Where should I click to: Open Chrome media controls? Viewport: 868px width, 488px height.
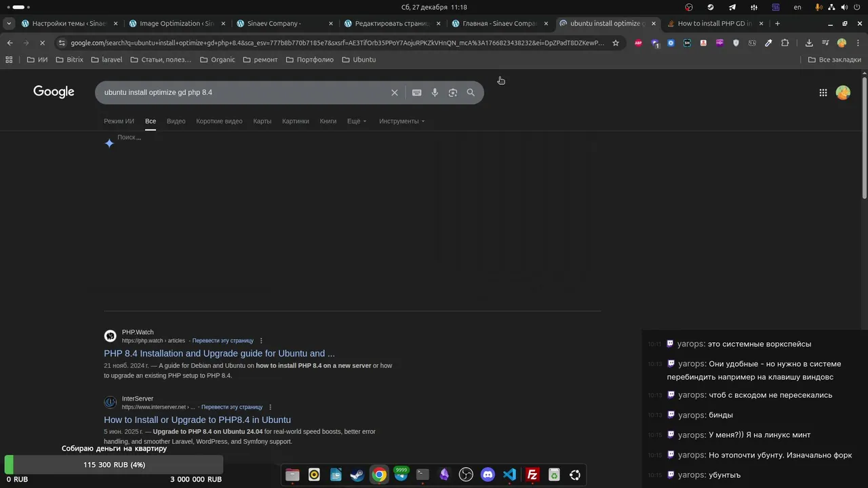(x=825, y=43)
